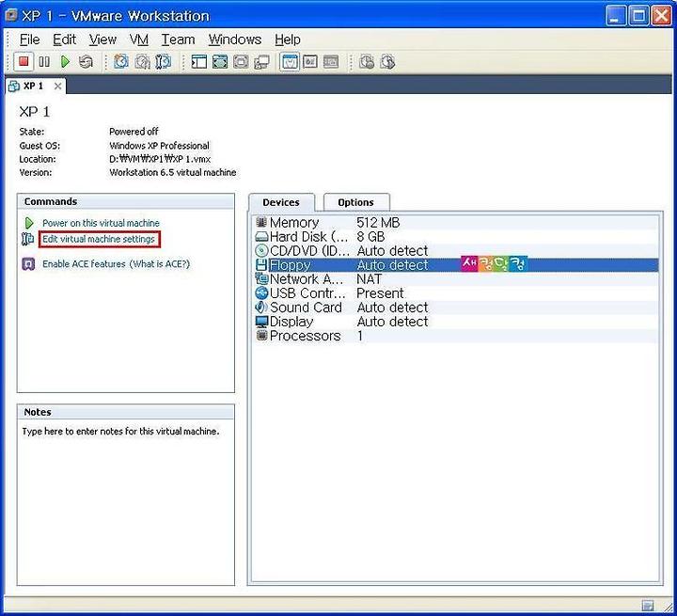Open the Team menu
Screen dimensions: 677x616
178,39
